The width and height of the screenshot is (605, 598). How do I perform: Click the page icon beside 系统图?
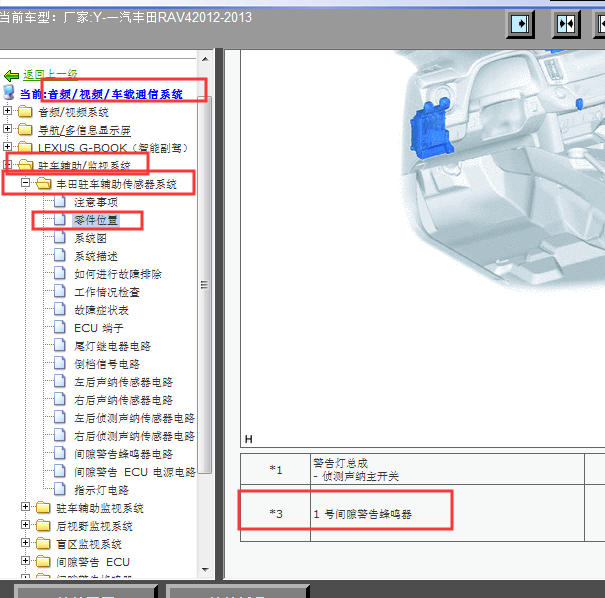(x=60, y=237)
